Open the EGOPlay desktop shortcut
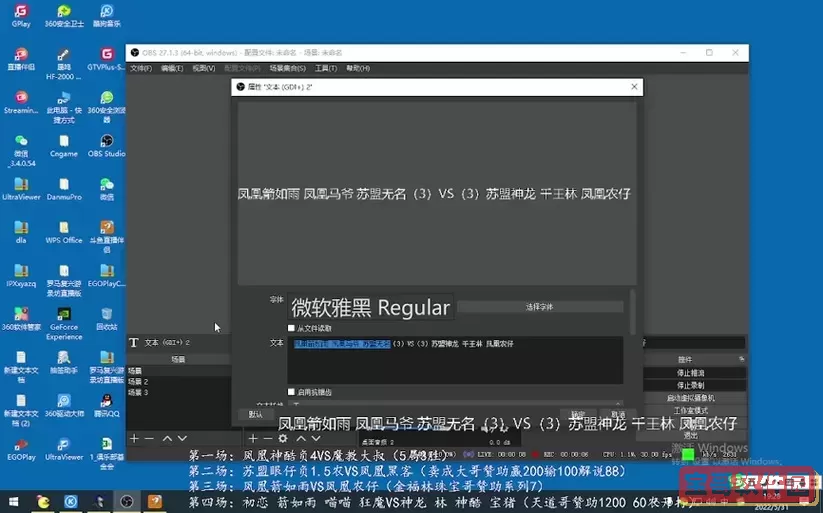823x513 pixels. (21, 449)
